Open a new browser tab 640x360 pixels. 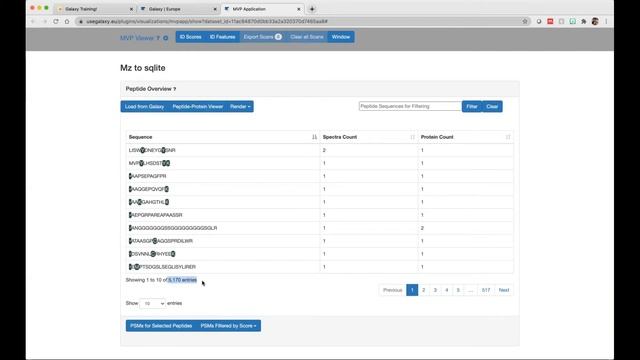pos(312,9)
